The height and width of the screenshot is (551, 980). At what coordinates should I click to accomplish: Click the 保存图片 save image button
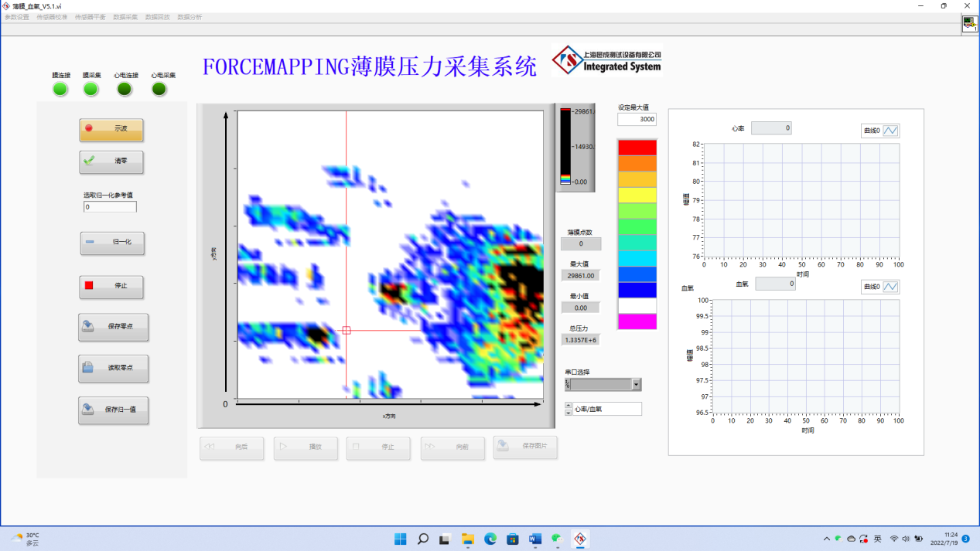pos(525,448)
